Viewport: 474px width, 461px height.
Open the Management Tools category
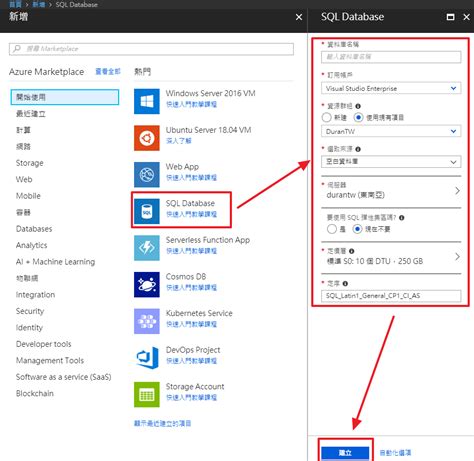click(50, 360)
